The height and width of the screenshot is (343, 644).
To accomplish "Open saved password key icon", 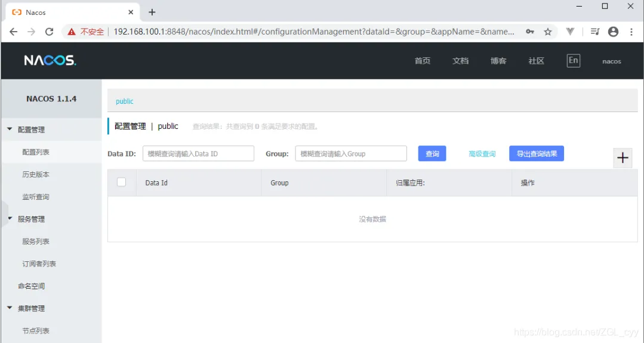I will [x=530, y=32].
